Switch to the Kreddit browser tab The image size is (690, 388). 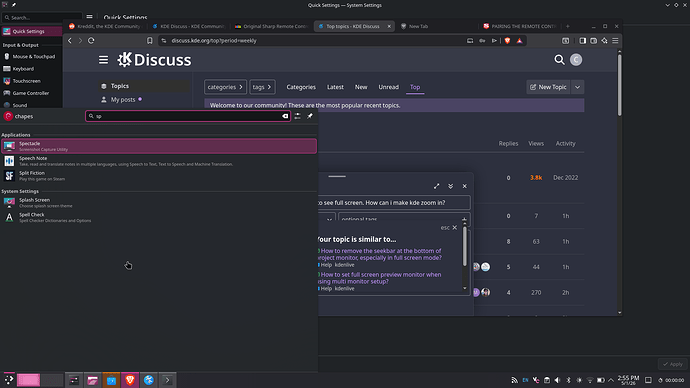point(106,26)
